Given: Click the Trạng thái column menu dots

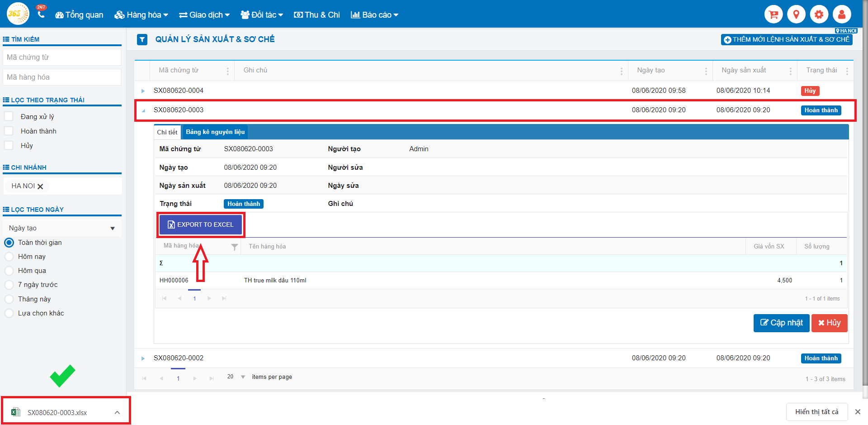Looking at the screenshot, I should tap(847, 71).
